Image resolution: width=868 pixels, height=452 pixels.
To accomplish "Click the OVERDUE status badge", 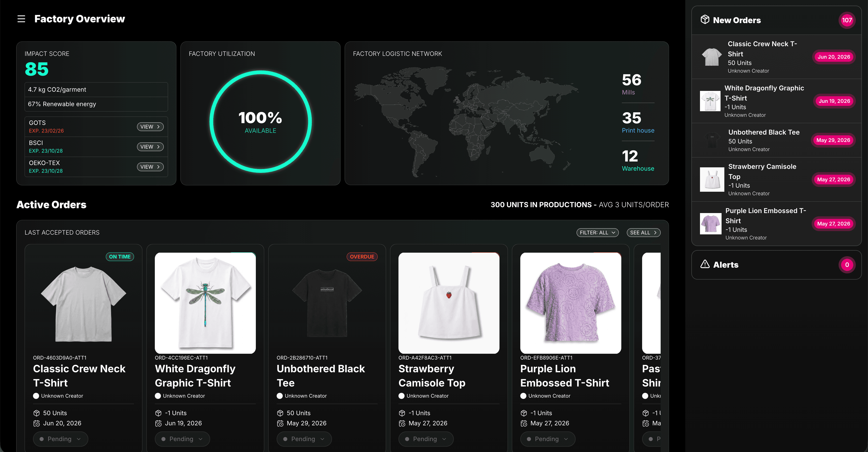I will pyautogui.click(x=362, y=257).
